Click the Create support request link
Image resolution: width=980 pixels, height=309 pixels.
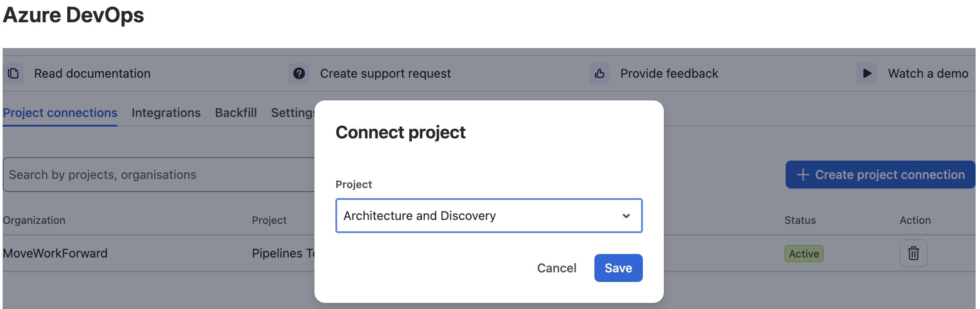(386, 73)
